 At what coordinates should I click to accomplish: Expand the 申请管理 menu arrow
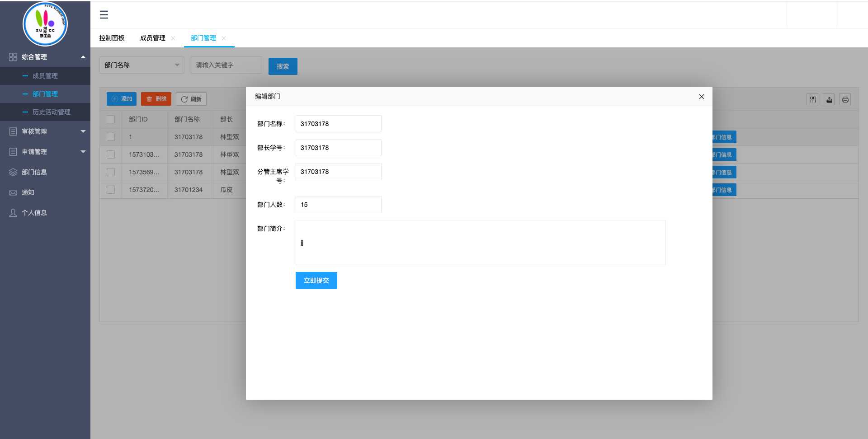83,152
